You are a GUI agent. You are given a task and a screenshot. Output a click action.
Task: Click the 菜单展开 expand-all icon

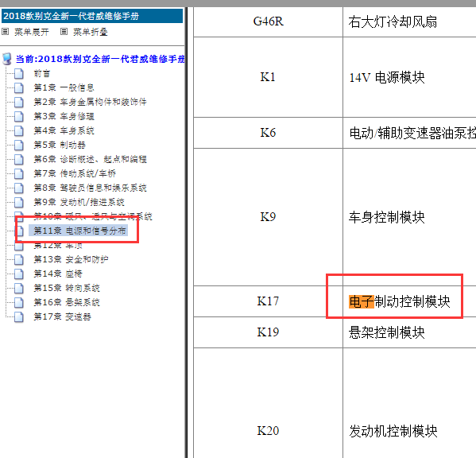click(5, 31)
